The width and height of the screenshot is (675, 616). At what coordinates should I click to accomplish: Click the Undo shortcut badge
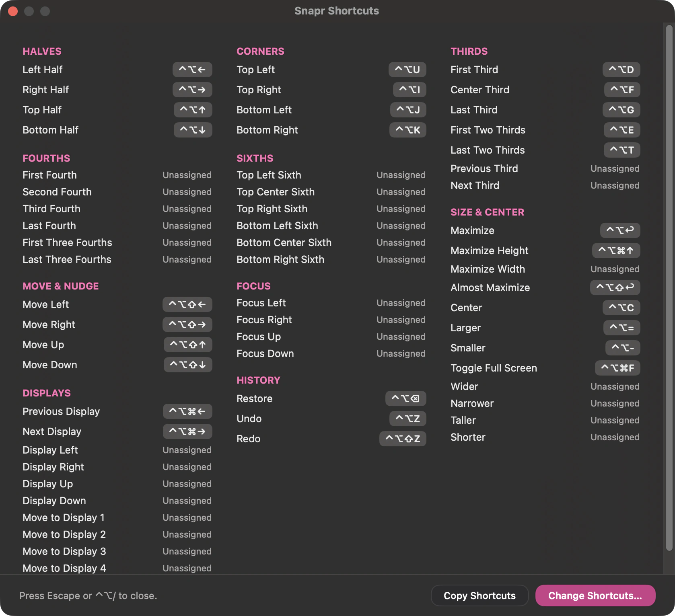coord(407,419)
